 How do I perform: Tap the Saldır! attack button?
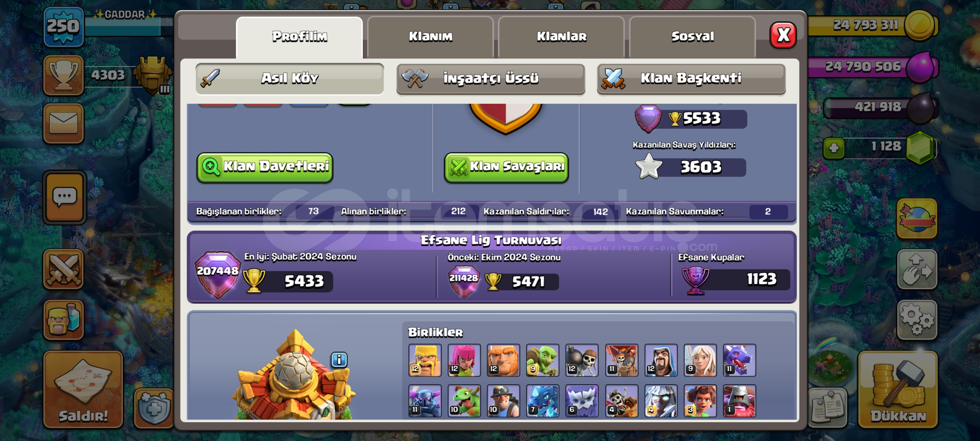(83, 389)
